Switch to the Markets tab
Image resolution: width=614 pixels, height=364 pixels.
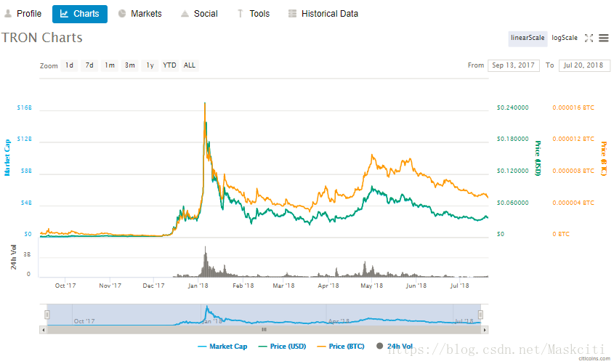[x=140, y=14]
